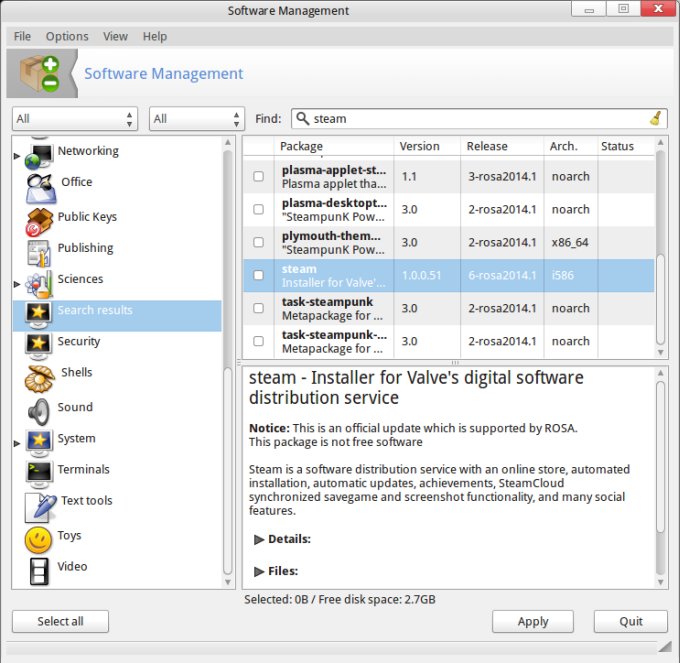Screen dimensions: 680x663
Task: Click the package list scroll-down arrow
Action: coord(660,352)
